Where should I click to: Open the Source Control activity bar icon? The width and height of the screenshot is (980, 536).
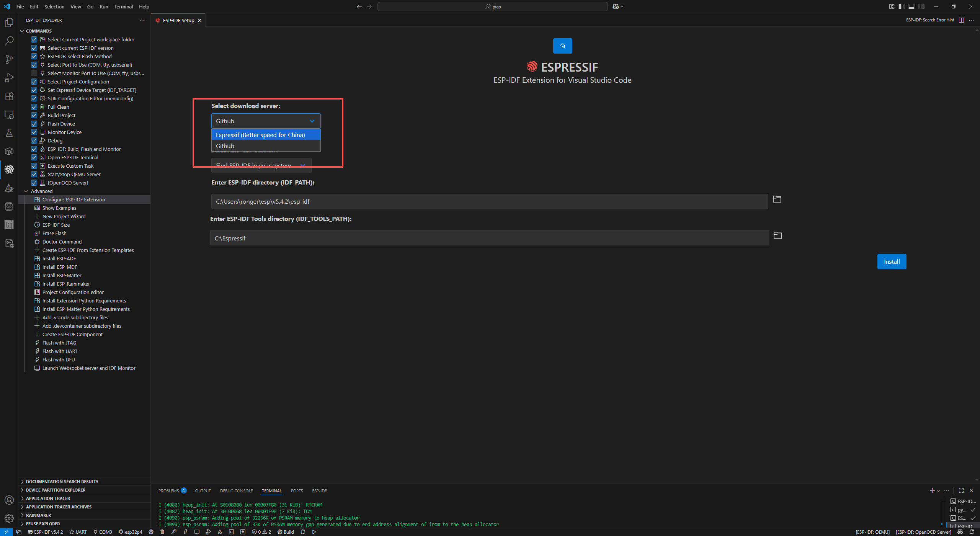coord(9,59)
